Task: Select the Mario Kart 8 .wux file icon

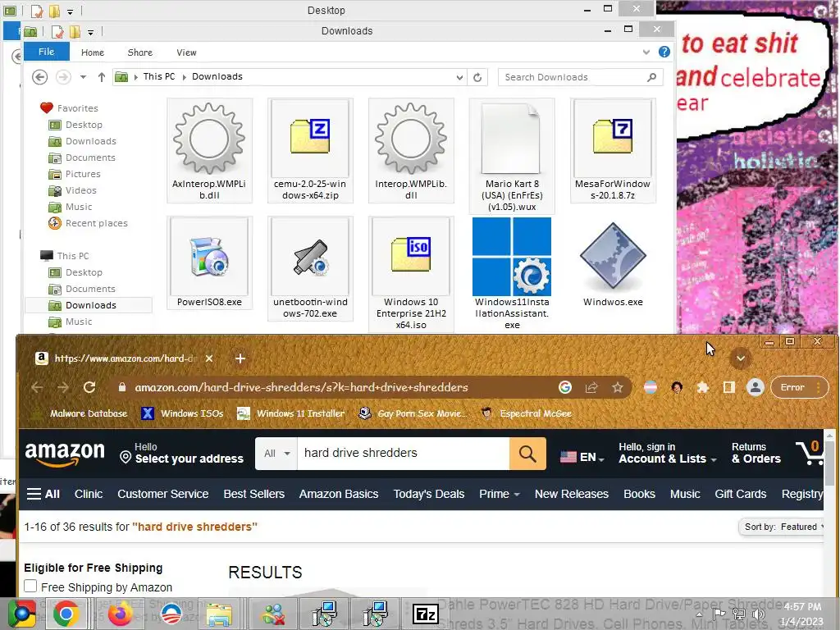Action: pos(511,138)
